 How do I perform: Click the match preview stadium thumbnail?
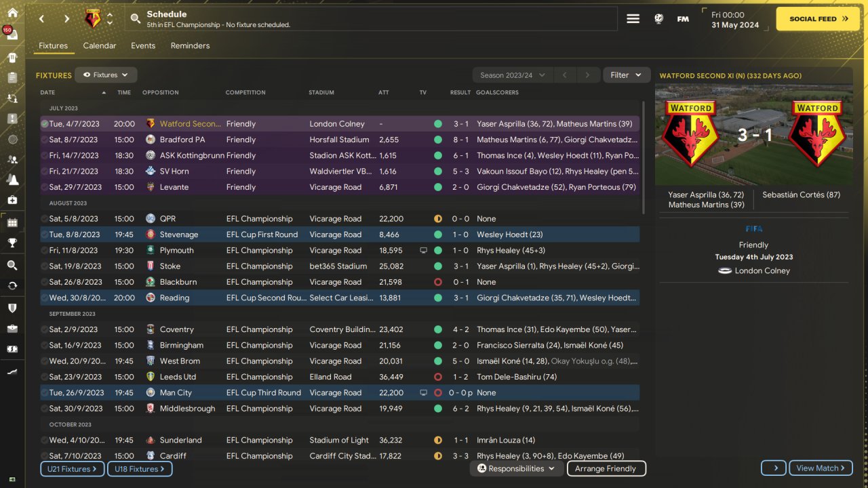pos(754,135)
